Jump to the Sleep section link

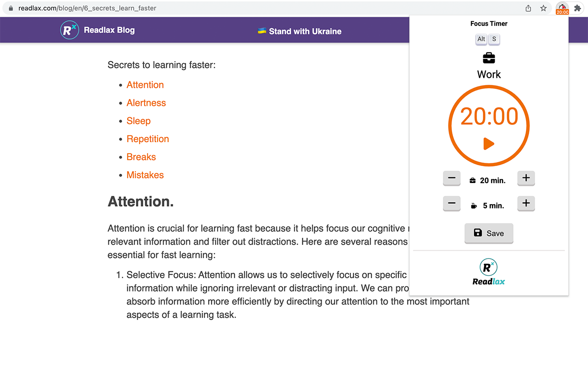click(x=139, y=121)
